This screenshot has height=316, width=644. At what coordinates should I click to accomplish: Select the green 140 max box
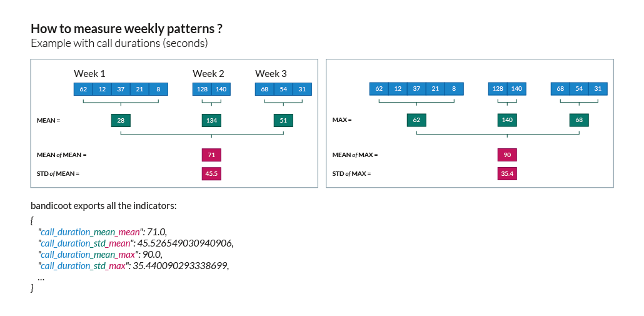pos(507,120)
